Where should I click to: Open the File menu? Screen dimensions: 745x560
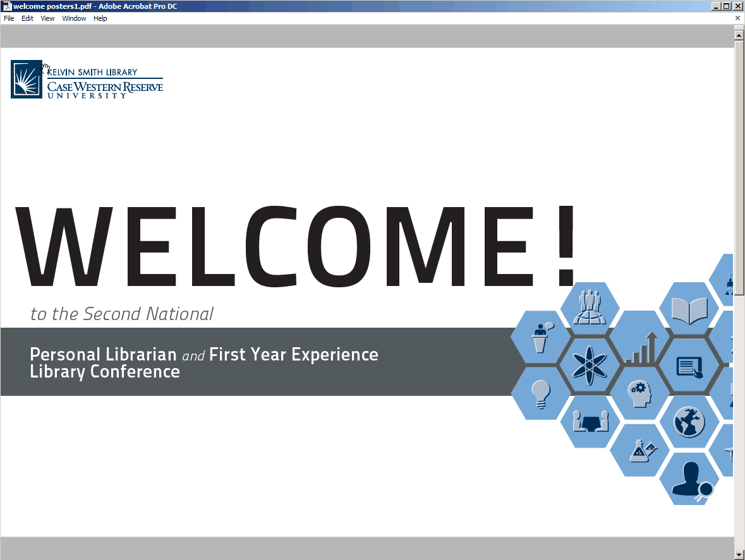pos(9,18)
